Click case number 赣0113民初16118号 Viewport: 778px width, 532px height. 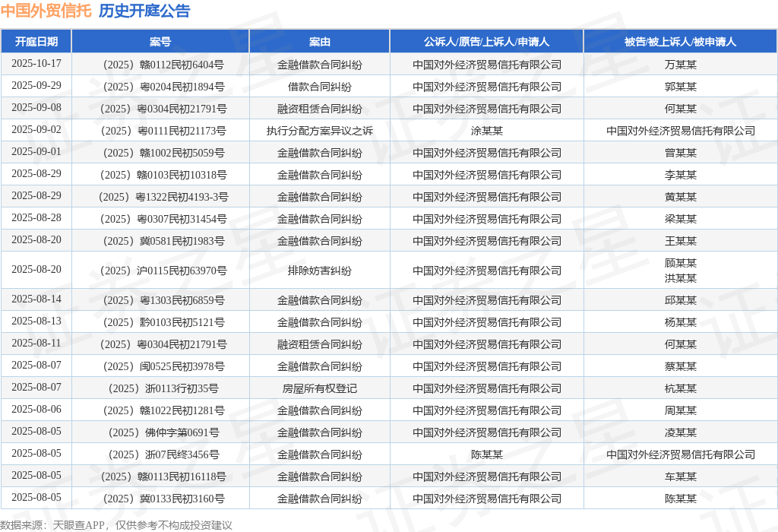click(163, 477)
